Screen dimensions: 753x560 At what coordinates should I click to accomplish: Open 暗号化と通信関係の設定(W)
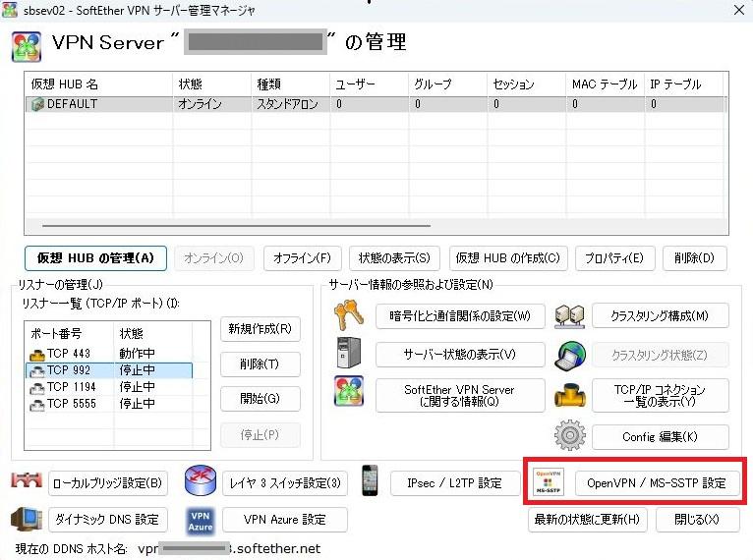point(460,316)
